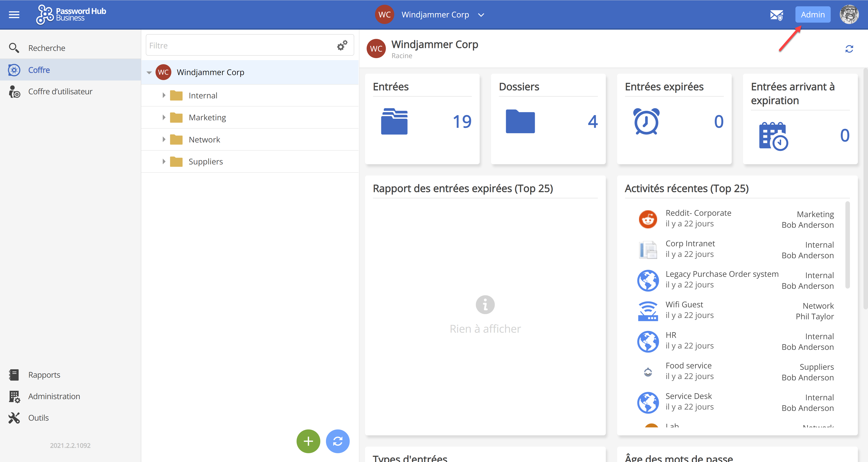The width and height of the screenshot is (868, 462).
Task: Open the filter settings gears icon
Action: tap(342, 45)
